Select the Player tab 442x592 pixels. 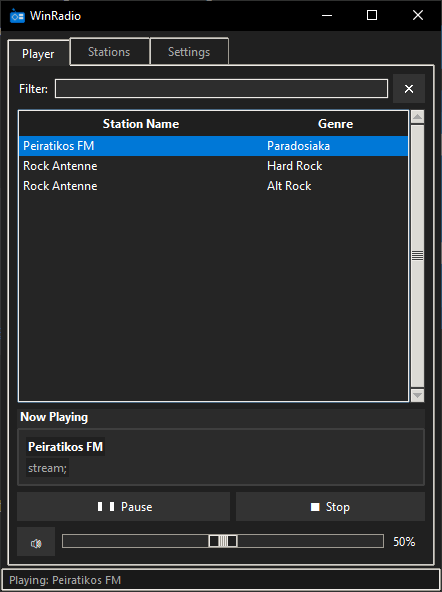pyautogui.click(x=39, y=54)
